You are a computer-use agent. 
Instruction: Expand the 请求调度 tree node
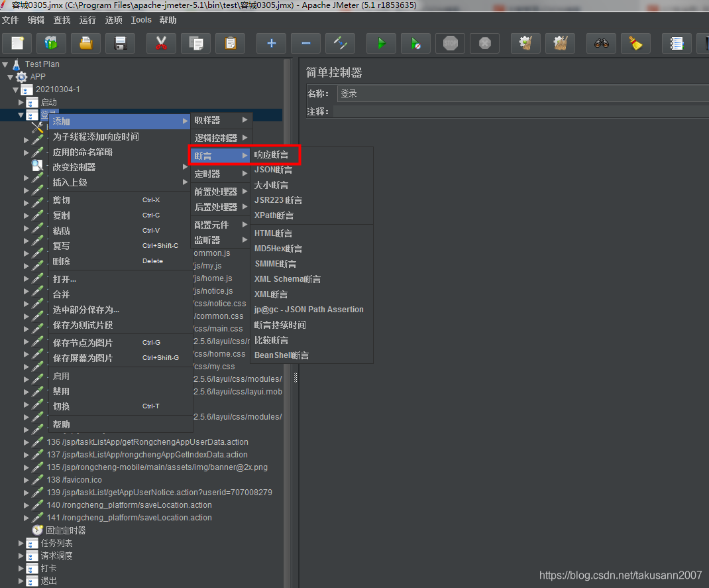click(x=21, y=556)
